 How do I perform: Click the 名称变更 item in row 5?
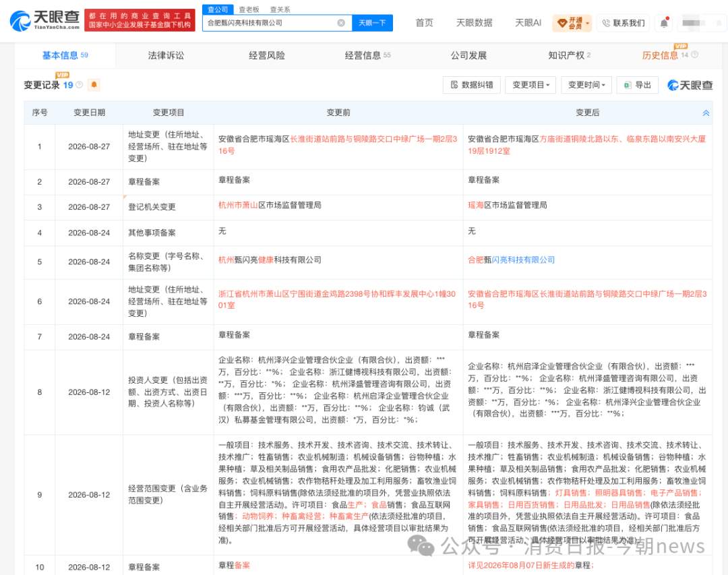pyautogui.click(x=166, y=262)
